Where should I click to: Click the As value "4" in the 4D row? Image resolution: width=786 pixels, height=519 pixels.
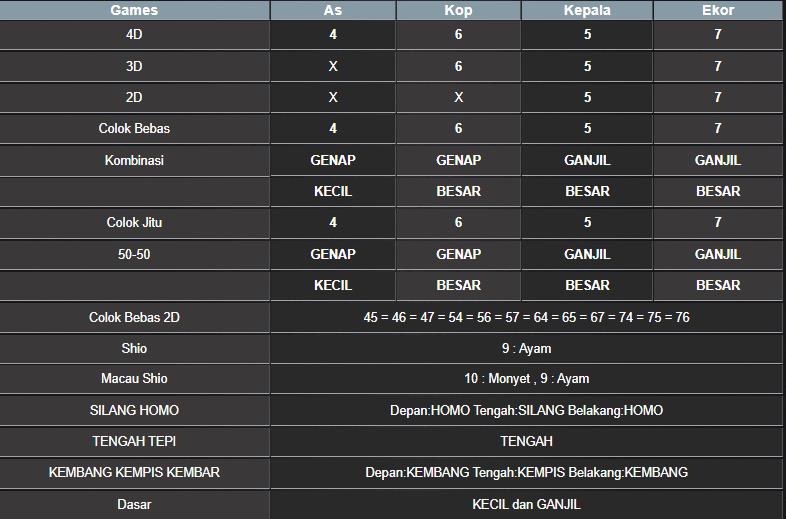[333, 34]
